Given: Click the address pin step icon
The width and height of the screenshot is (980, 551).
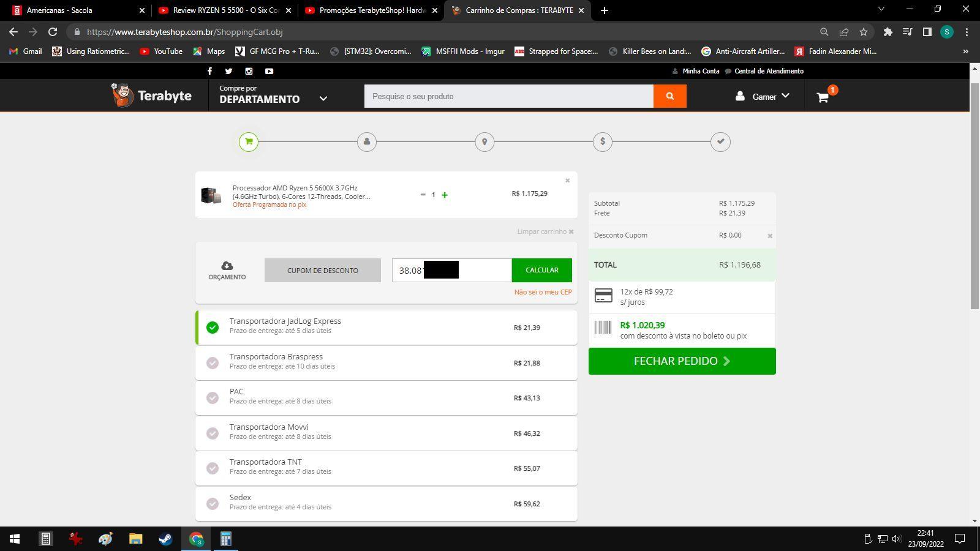Looking at the screenshot, I should [484, 142].
